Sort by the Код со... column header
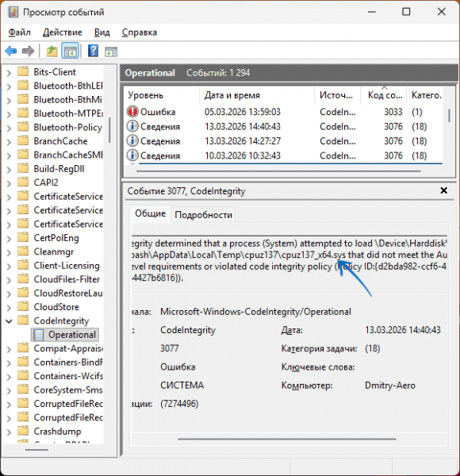Screen dimensions: 460x476 384,95
